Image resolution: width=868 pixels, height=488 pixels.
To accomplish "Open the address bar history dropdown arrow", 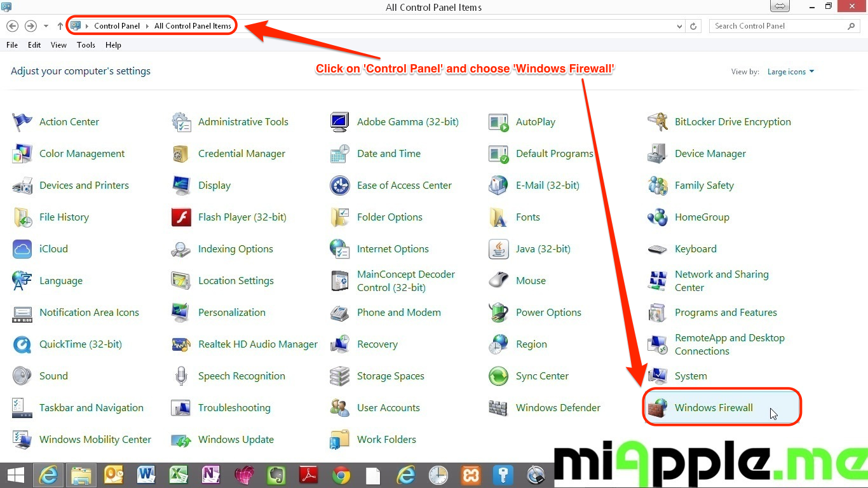I will pos(681,26).
